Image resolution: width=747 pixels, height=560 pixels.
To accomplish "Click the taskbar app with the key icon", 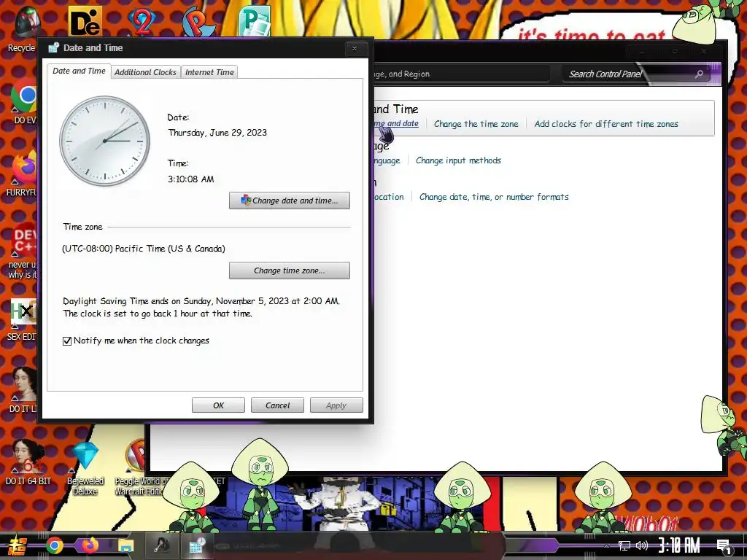I will coord(161,545).
